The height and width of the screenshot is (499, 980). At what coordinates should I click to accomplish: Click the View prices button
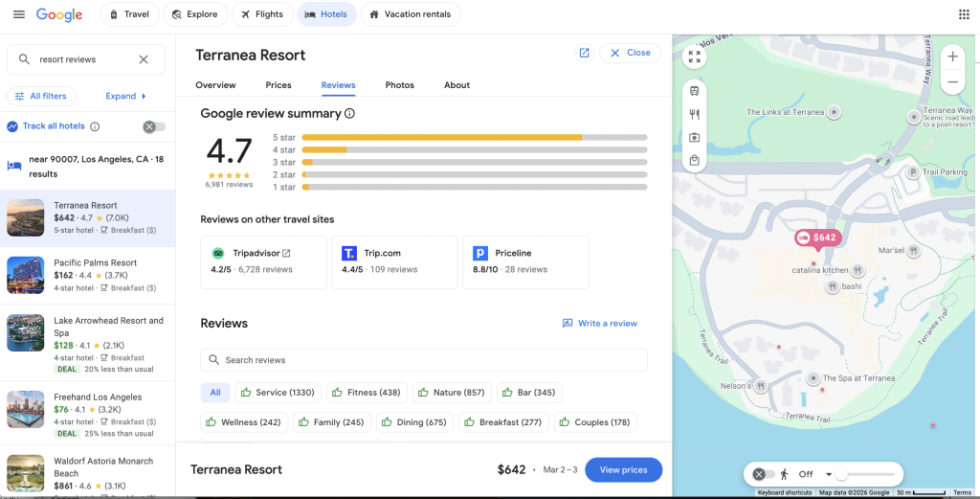(623, 469)
